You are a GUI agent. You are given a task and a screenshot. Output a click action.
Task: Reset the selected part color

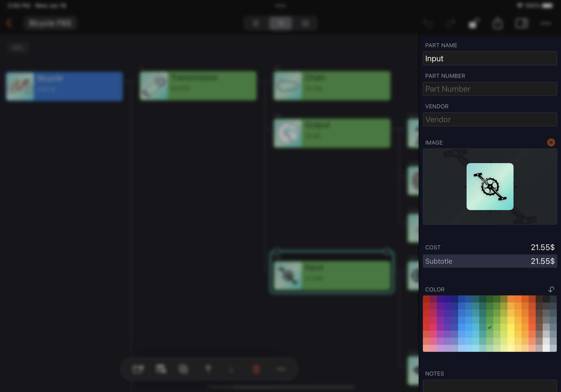coord(551,290)
